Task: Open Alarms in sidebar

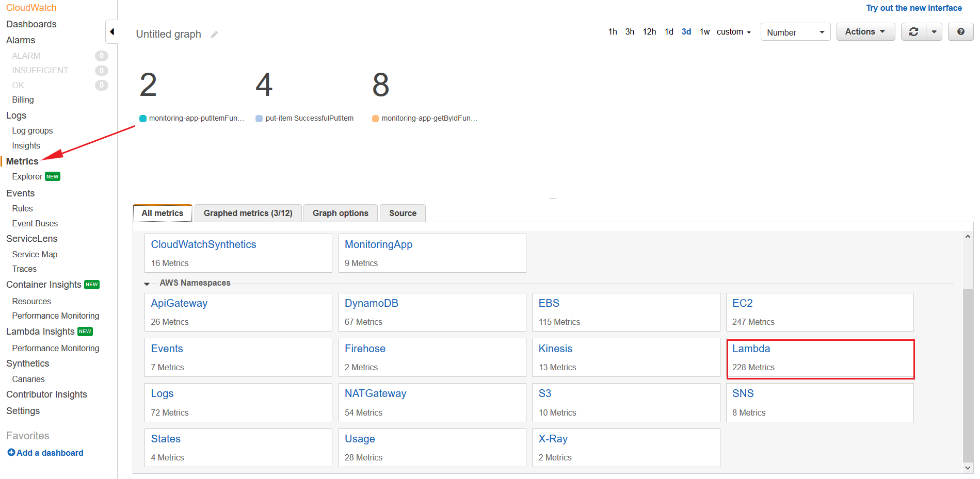Action: click(x=21, y=40)
